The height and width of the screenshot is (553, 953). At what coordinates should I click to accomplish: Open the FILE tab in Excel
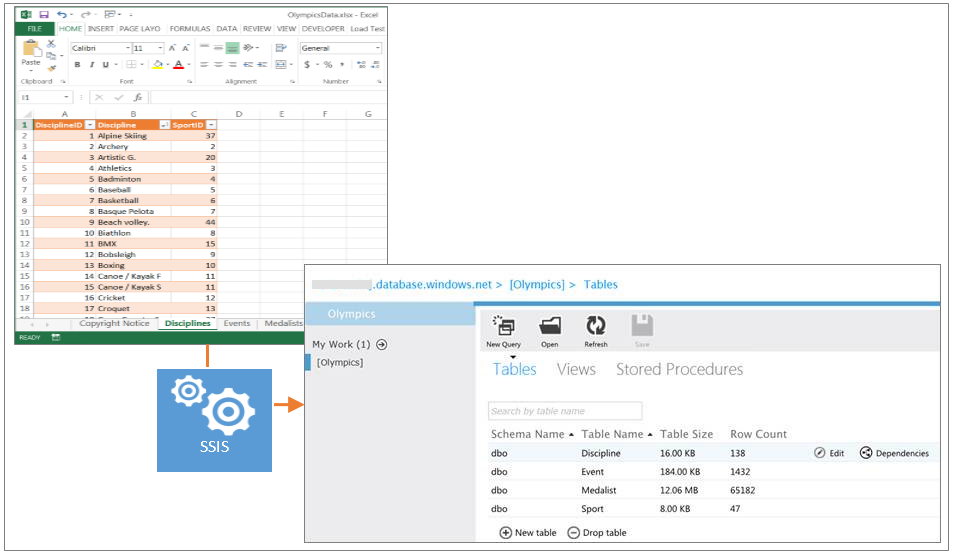tap(35, 29)
